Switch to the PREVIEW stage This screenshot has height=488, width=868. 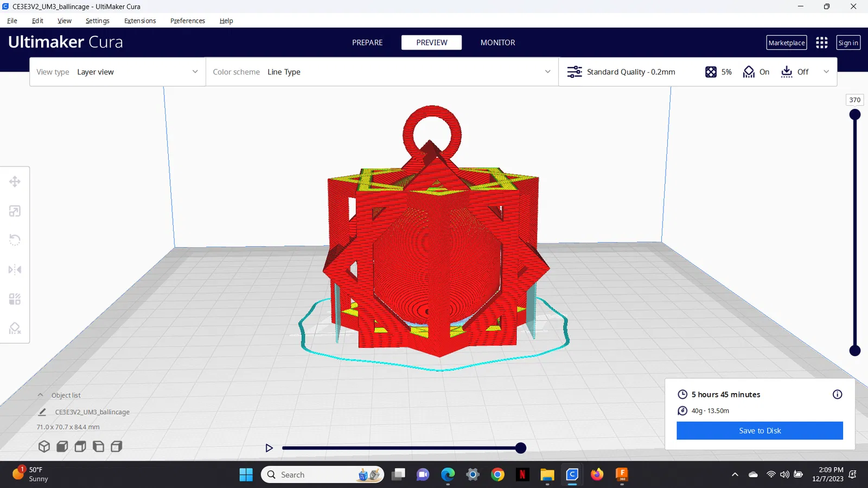click(x=432, y=42)
